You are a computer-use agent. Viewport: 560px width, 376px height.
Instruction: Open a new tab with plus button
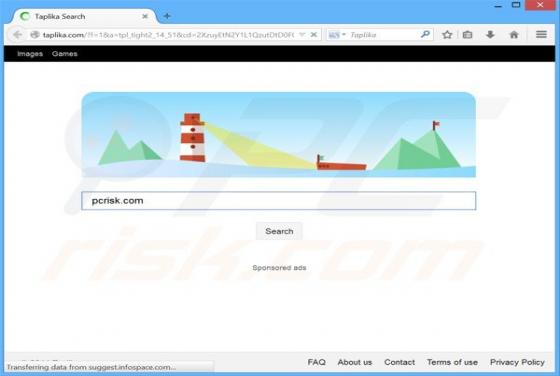pos(167,16)
